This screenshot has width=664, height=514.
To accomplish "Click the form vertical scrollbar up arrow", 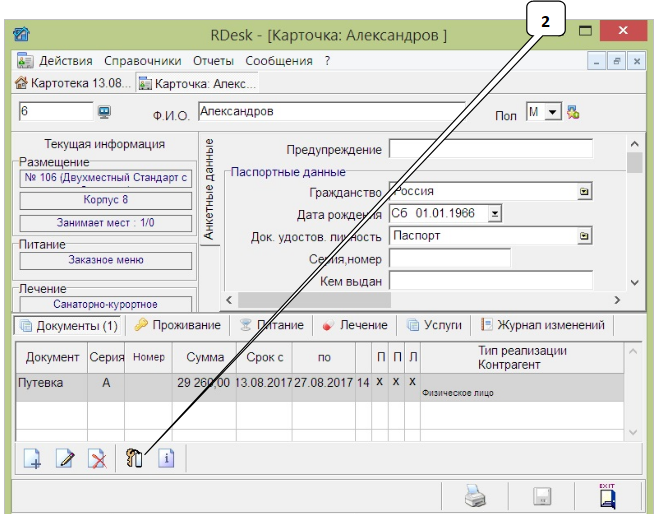I will [x=634, y=144].
